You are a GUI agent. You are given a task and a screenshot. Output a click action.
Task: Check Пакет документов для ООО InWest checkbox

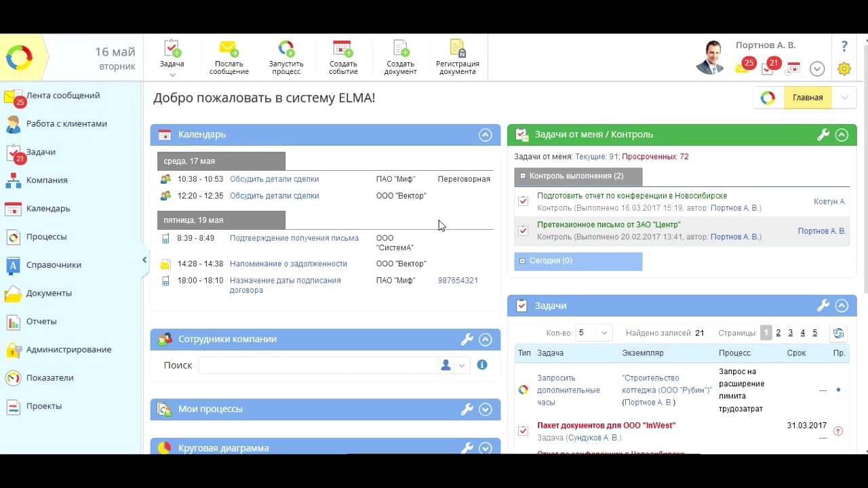click(x=523, y=431)
